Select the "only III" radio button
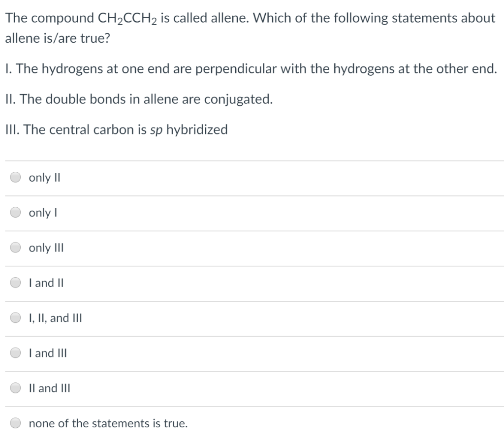 click(x=14, y=248)
